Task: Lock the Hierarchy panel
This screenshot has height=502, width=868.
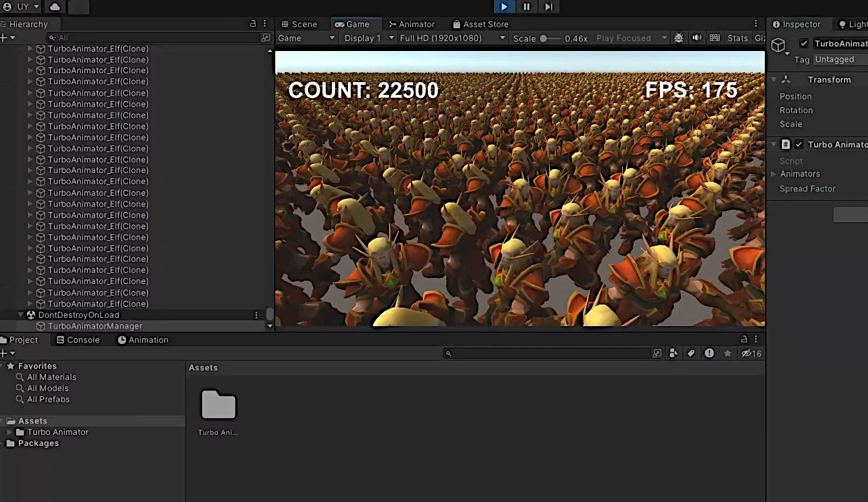Action: click(253, 24)
